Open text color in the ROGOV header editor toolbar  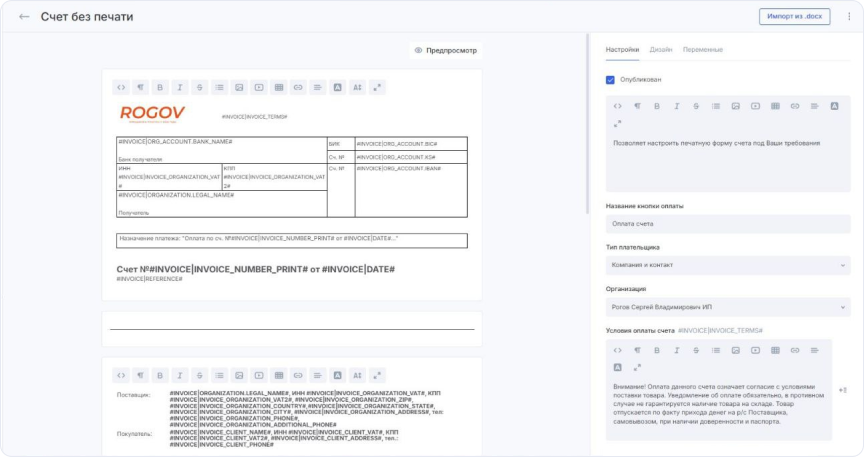click(338, 87)
